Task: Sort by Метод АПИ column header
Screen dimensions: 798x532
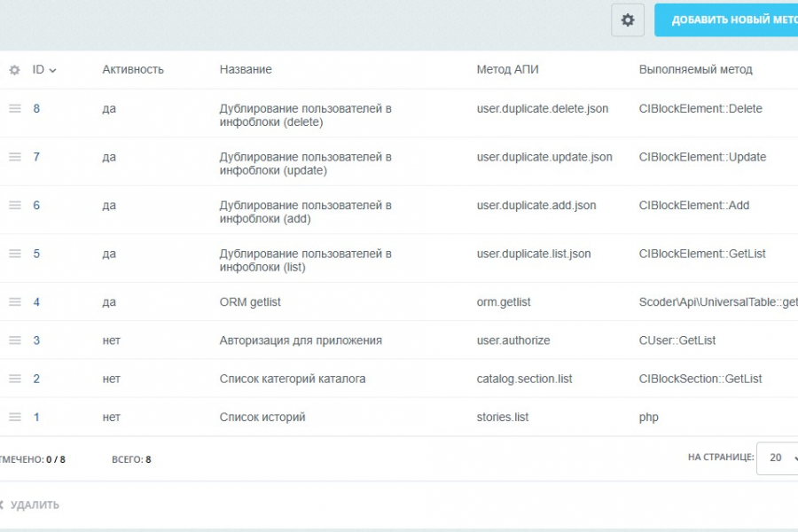Action: point(507,69)
